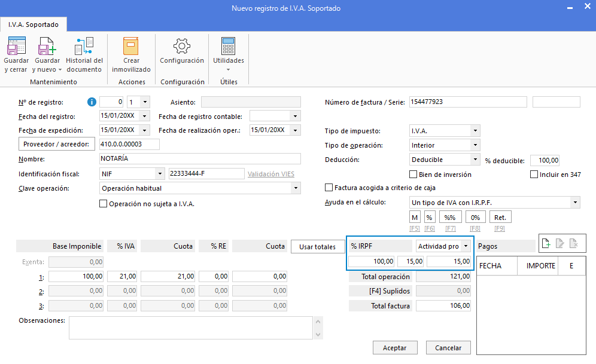This screenshot has height=364, width=596.
Task: Delete the selected payment in Pagos
Action: (x=574, y=243)
